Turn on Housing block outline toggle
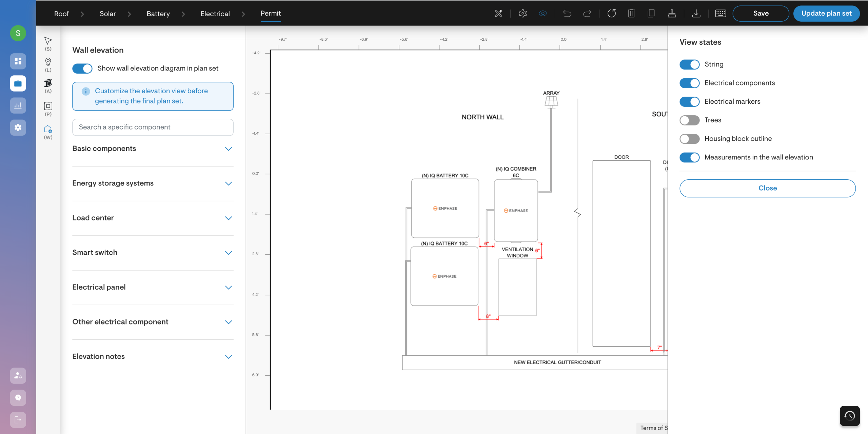868x434 pixels. (x=689, y=139)
